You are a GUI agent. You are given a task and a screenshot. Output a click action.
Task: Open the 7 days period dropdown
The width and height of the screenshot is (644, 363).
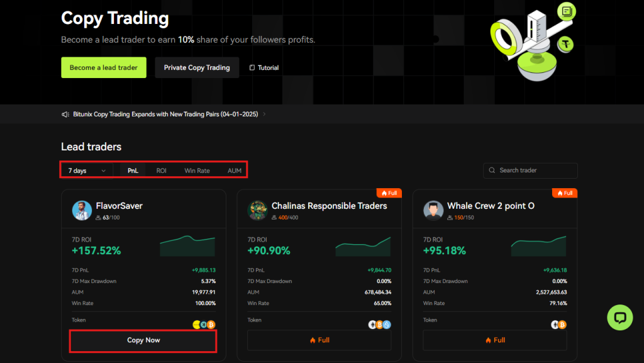86,170
